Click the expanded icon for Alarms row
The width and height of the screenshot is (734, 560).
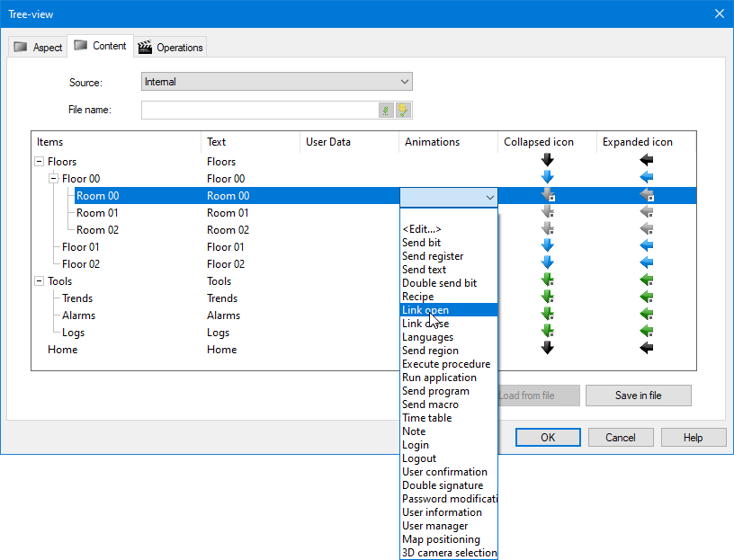coord(646,315)
